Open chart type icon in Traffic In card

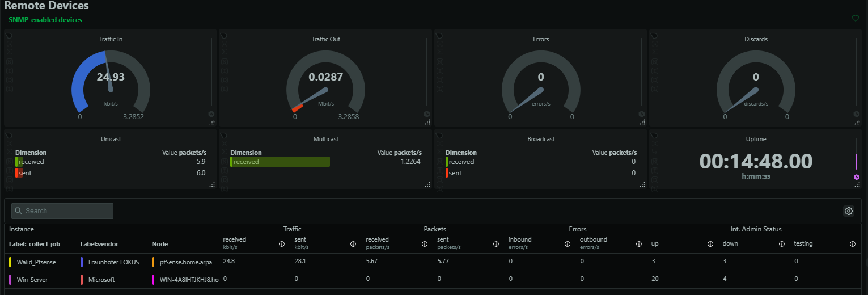click(x=9, y=36)
